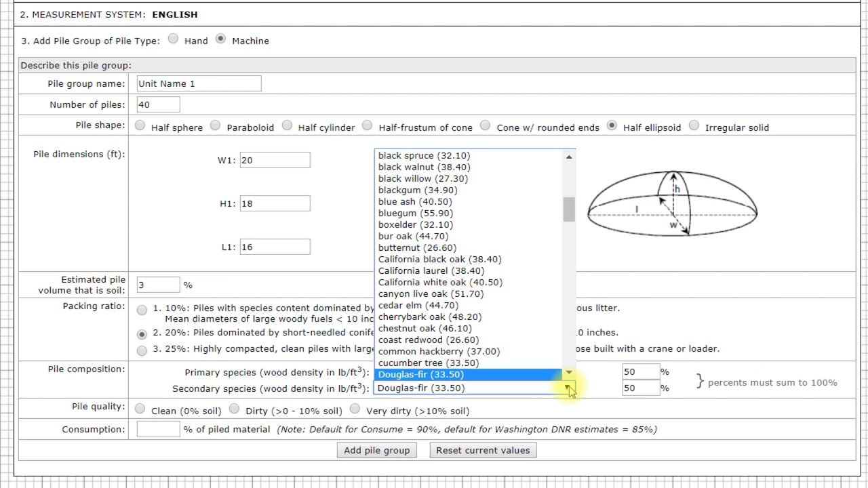This screenshot has width=868, height=488.
Task: Select black walnut (38.40) from list
Action: (x=469, y=167)
